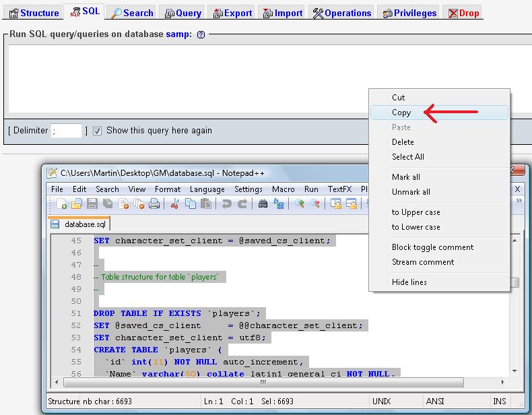Choose Mark all in the context menu

click(439, 177)
